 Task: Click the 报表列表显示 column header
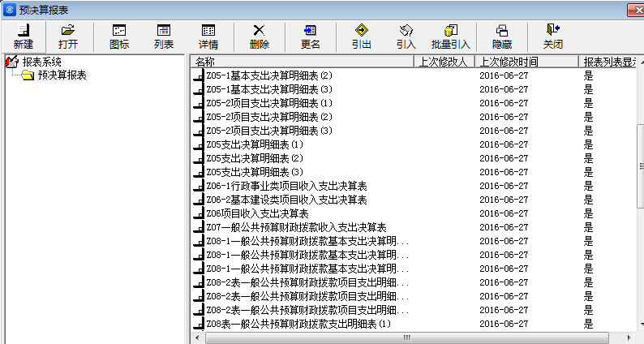[608, 62]
